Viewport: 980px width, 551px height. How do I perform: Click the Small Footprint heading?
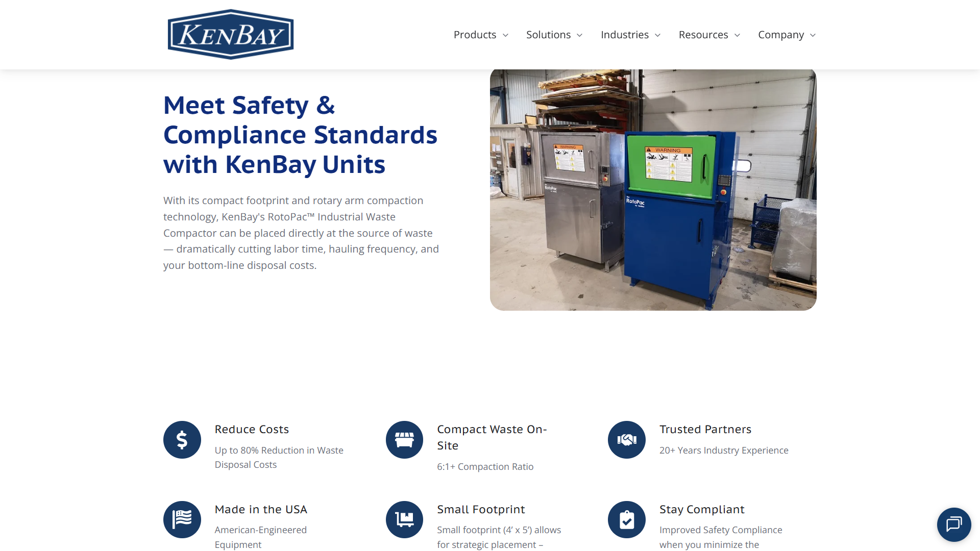coord(481,509)
